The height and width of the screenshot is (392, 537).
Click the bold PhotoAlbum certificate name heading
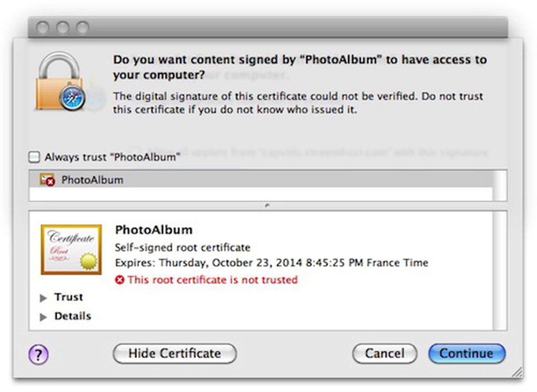pyautogui.click(x=154, y=230)
